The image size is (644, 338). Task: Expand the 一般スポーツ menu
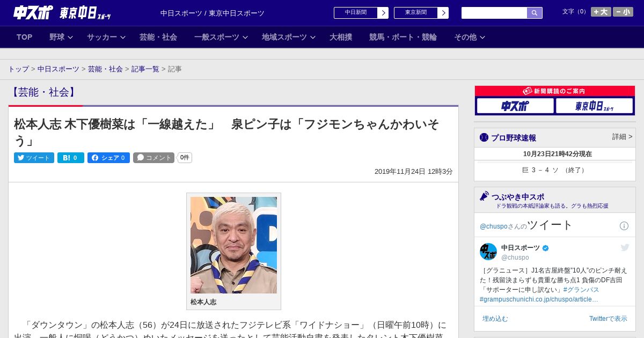pos(221,37)
